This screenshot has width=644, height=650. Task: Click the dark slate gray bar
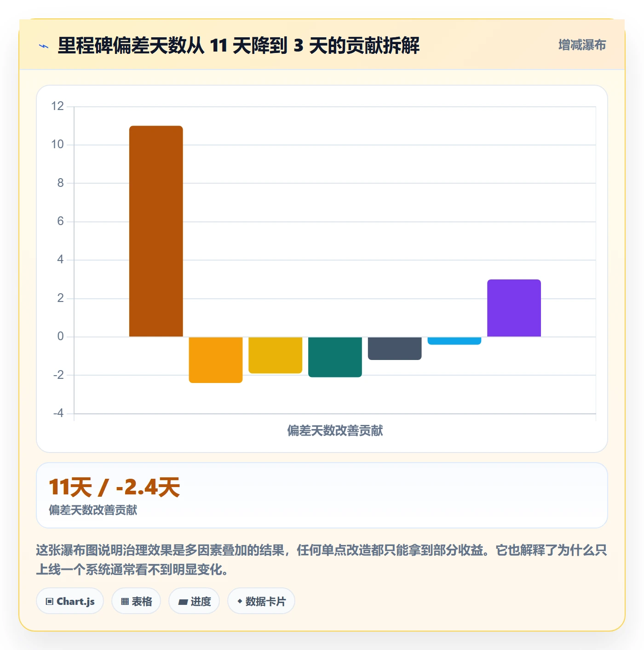tap(395, 348)
